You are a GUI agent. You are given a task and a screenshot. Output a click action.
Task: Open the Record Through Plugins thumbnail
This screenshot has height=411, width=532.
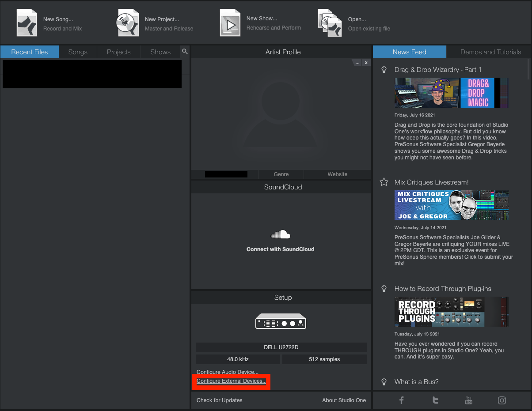tap(452, 312)
